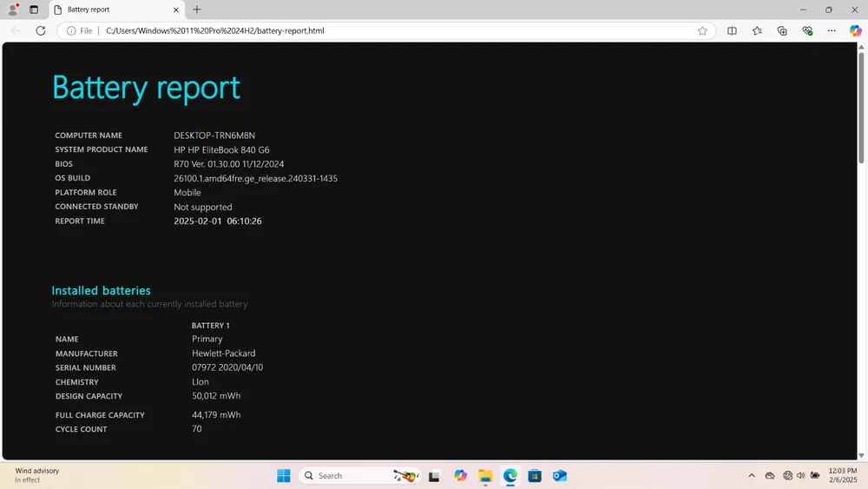Add this page to favorites
Image resolution: width=868 pixels, height=489 pixels.
pyautogui.click(x=702, y=30)
